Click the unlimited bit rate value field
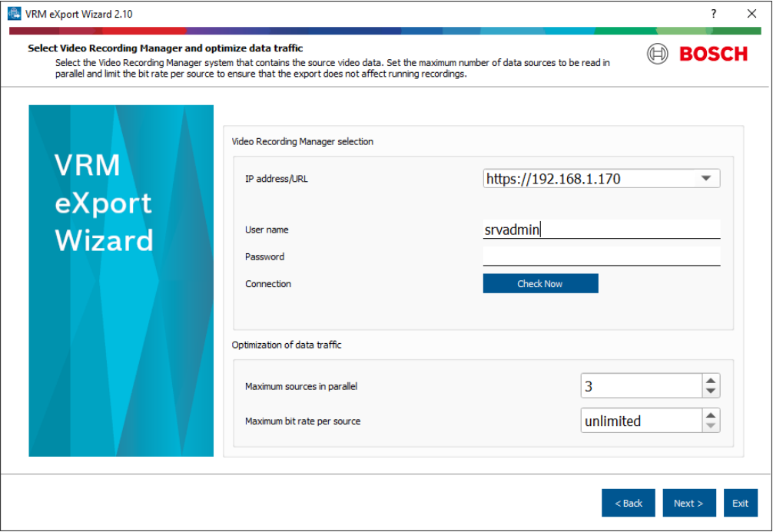The height and width of the screenshot is (532, 773). pos(642,421)
